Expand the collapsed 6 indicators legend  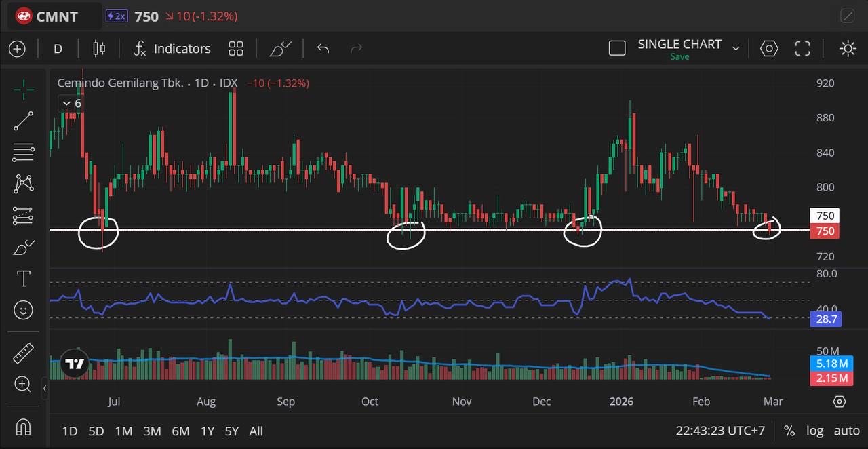coord(71,103)
